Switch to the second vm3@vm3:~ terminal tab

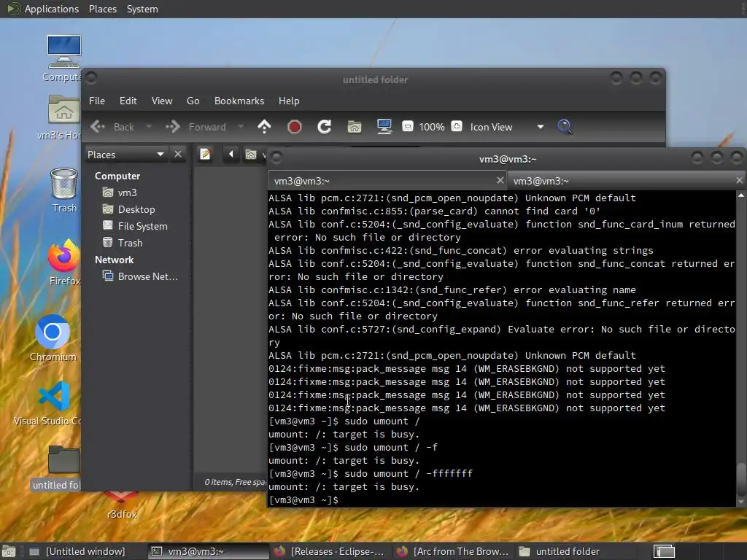coord(626,181)
